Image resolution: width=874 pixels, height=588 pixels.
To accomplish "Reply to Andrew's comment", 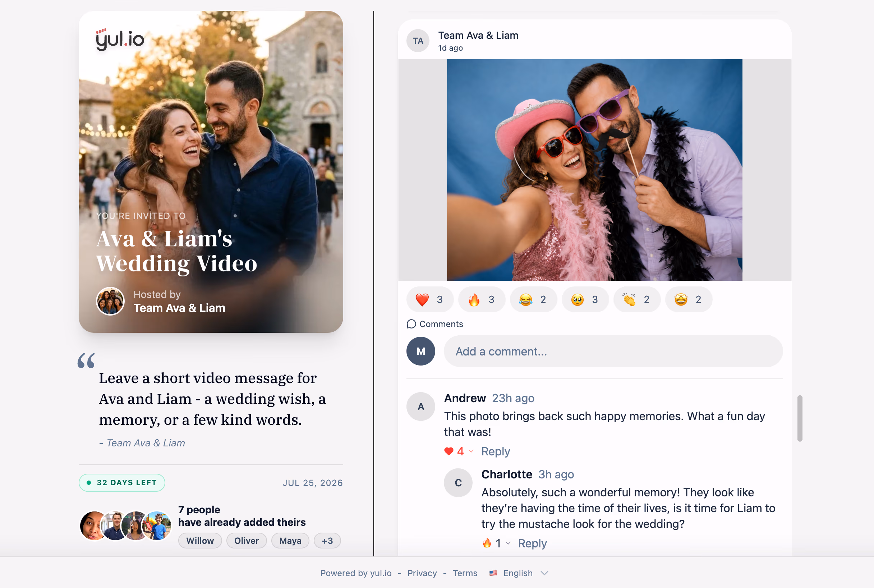I will tap(495, 451).
